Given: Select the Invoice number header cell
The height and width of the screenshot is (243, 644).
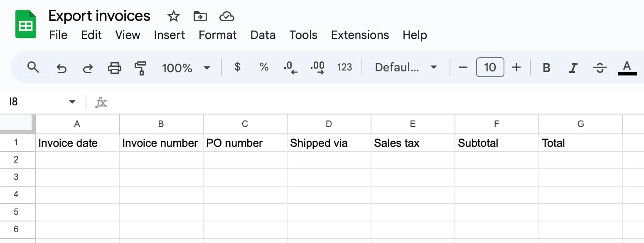Looking at the screenshot, I should [x=161, y=143].
